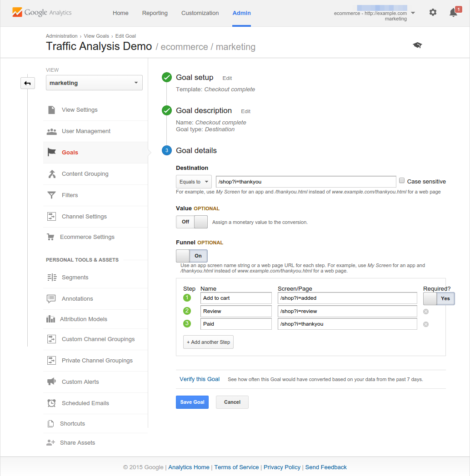Open the notifications bell
Viewport: 470px width, 476px height.
453,13
